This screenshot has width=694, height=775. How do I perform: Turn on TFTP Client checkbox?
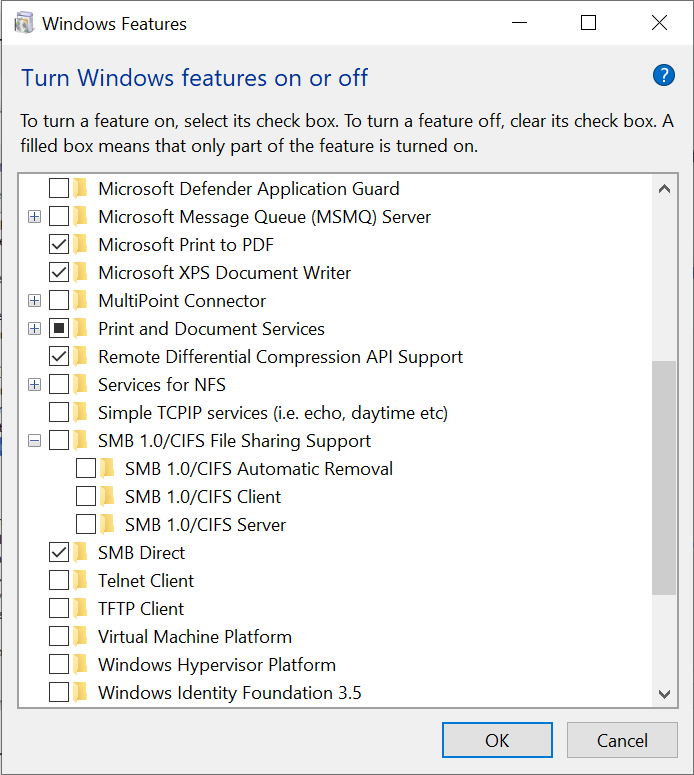[x=59, y=608]
